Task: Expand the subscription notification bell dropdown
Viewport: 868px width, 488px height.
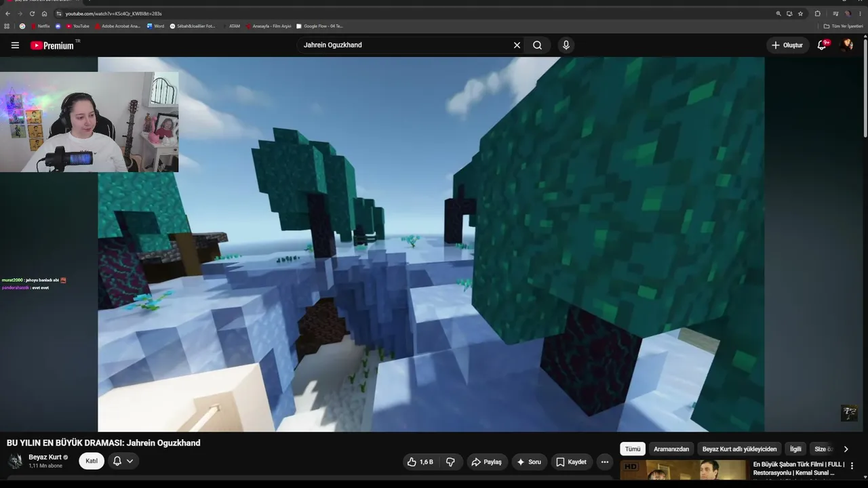Action: pyautogui.click(x=123, y=462)
